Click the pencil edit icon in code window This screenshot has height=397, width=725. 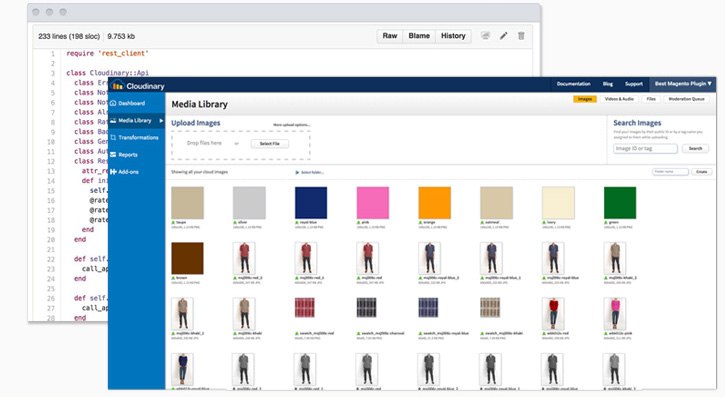[504, 36]
